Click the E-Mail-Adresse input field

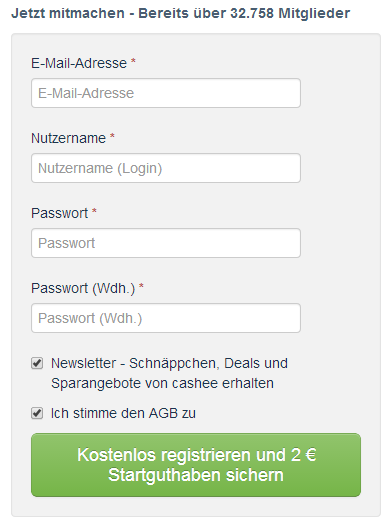tap(166, 93)
